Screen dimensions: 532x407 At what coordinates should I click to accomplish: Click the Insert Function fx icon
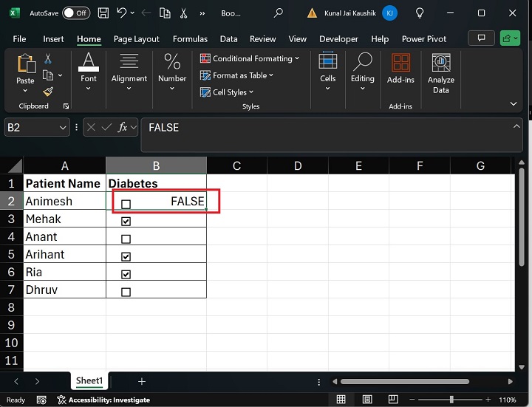click(x=123, y=128)
